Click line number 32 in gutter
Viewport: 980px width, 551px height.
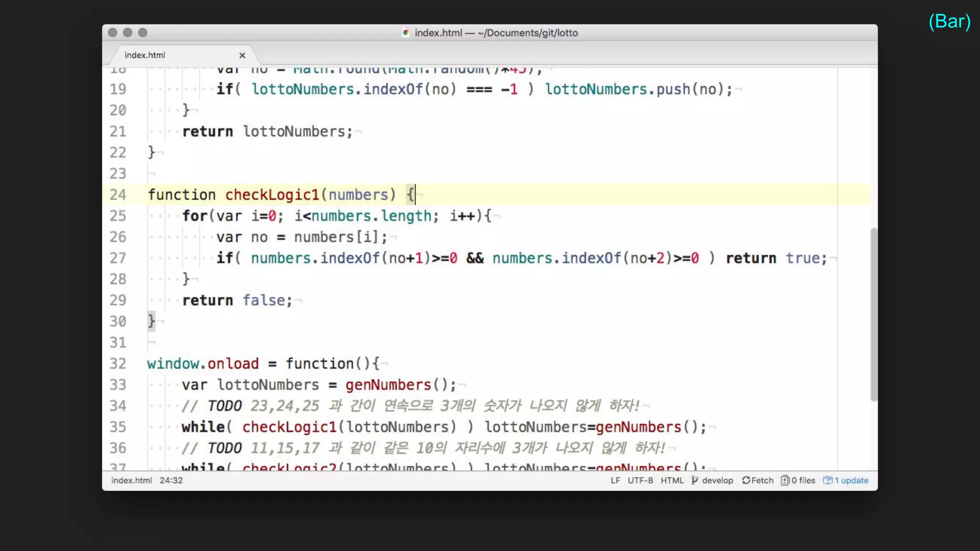(x=118, y=364)
